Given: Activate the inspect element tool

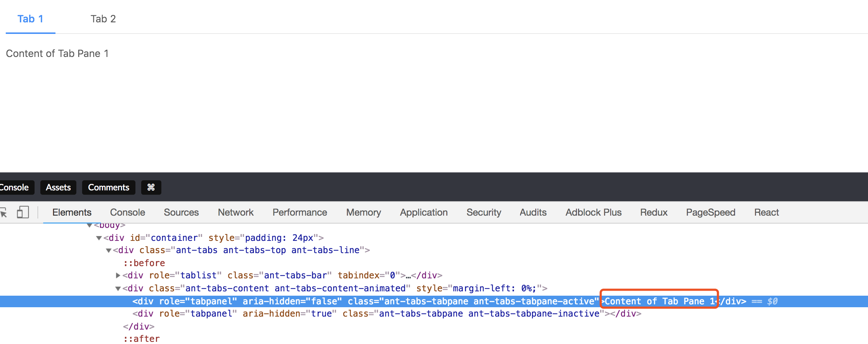Looking at the screenshot, I should [4, 212].
